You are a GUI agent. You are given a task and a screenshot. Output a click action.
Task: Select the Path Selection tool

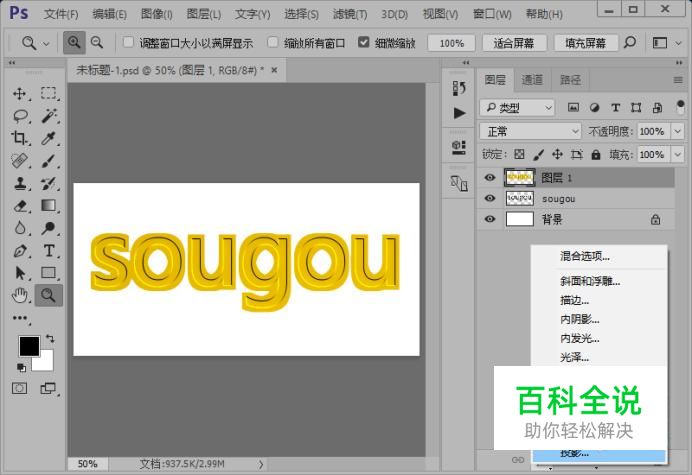pos(19,273)
